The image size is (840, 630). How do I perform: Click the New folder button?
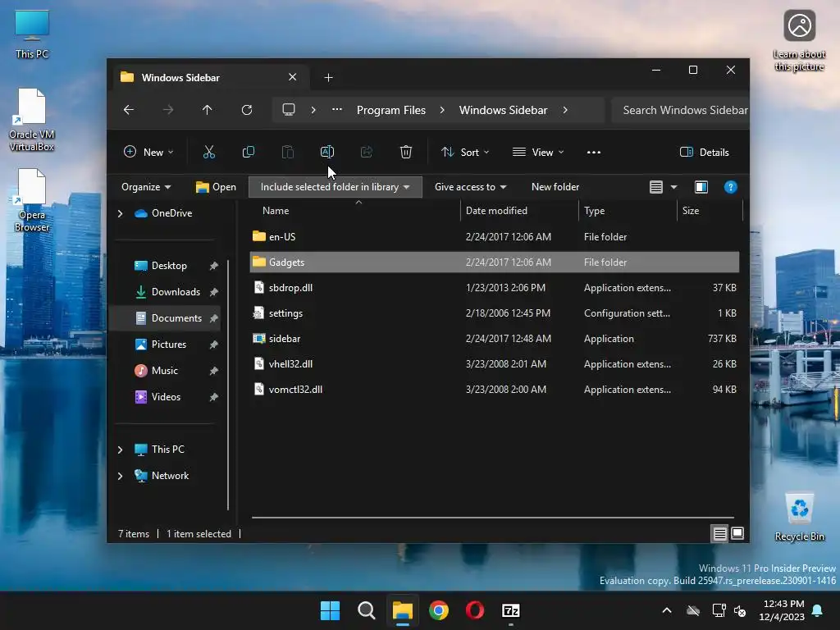[x=555, y=187]
